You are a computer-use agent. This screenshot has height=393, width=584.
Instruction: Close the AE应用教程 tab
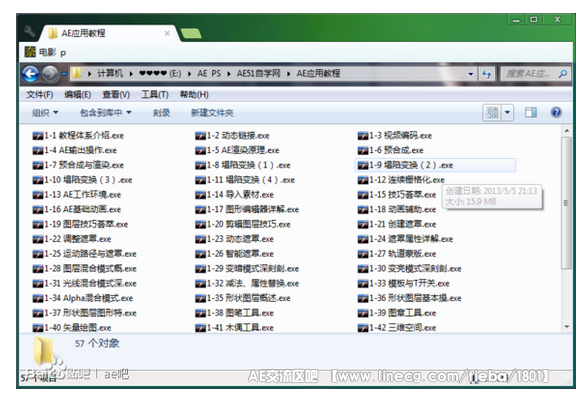point(167,33)
